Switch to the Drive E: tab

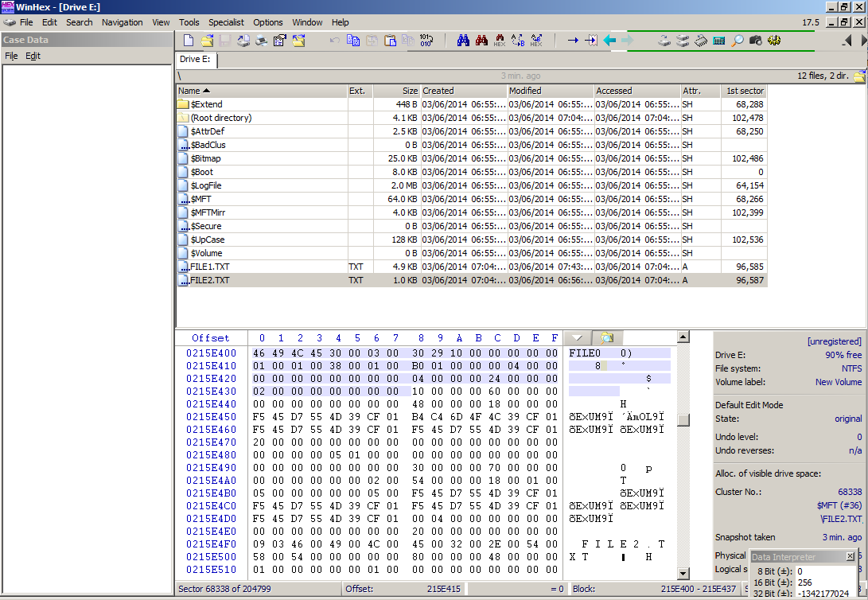(194, 59)
